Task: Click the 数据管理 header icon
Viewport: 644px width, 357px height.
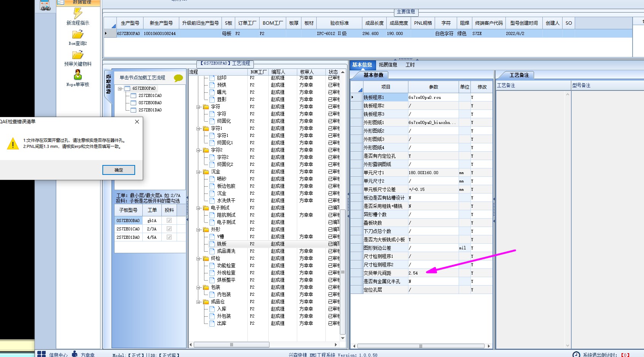Action: (x=60, y=2)
